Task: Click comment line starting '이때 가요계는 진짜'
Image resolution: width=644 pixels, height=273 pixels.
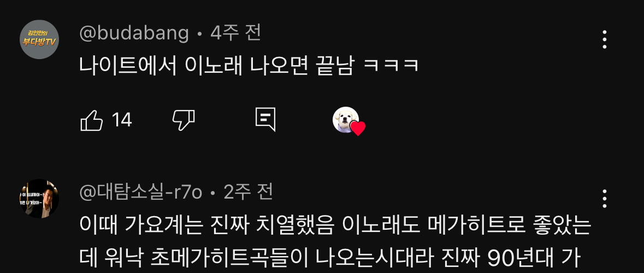Action: [x=335, y=225]
